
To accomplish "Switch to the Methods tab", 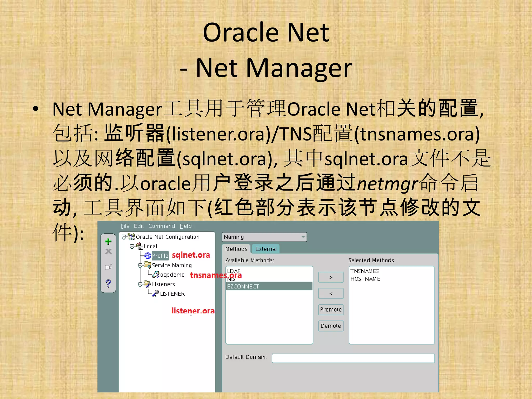I will (x=236, y=249).
